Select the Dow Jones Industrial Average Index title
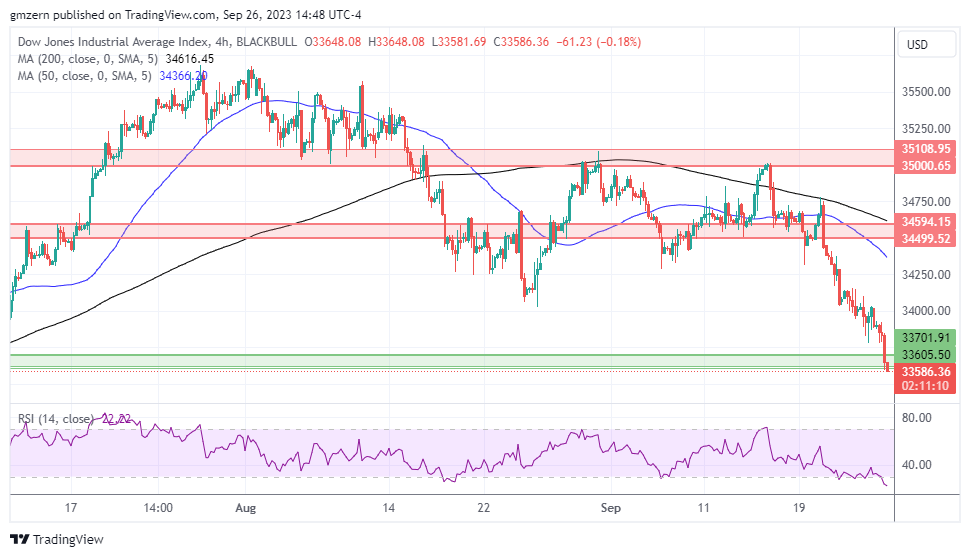 [x=113, y=42]
